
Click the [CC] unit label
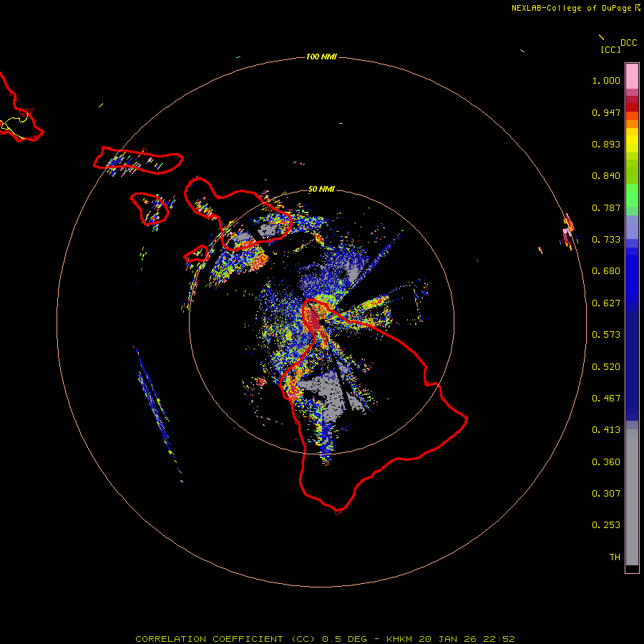coord(610,49)
